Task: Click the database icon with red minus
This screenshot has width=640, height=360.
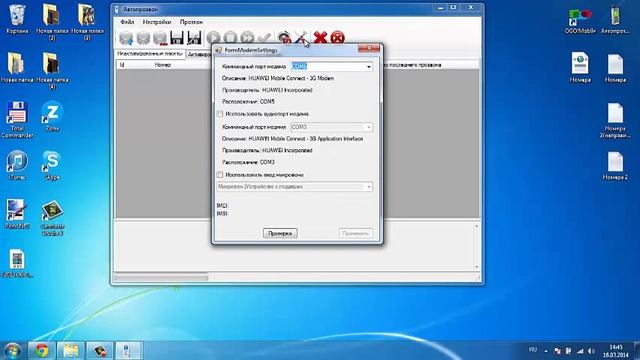Action: pos(160,38)
